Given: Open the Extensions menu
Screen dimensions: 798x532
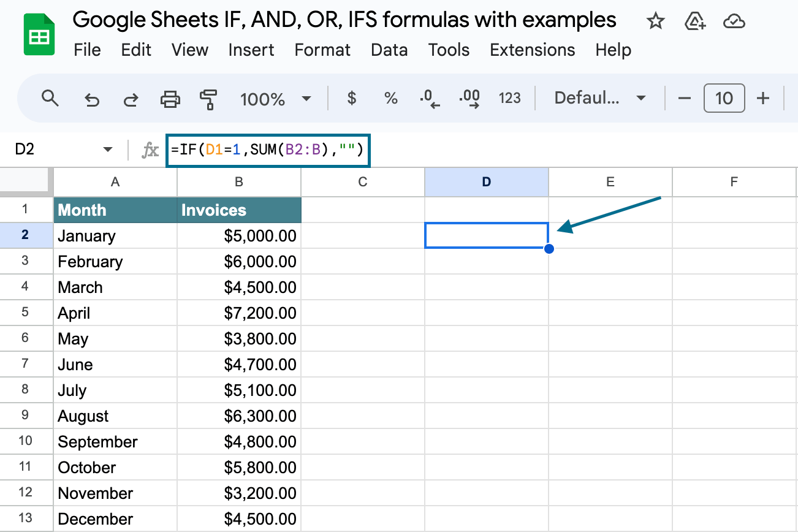Looking at the screenshot, I should (x=532, y=50).
